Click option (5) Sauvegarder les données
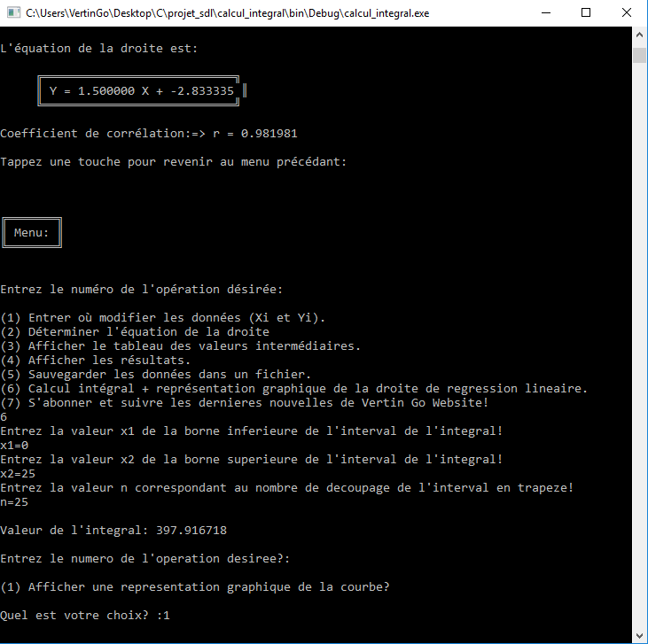Screen dimensions: 648x644 pyautogui.click(x=156, y=374)
